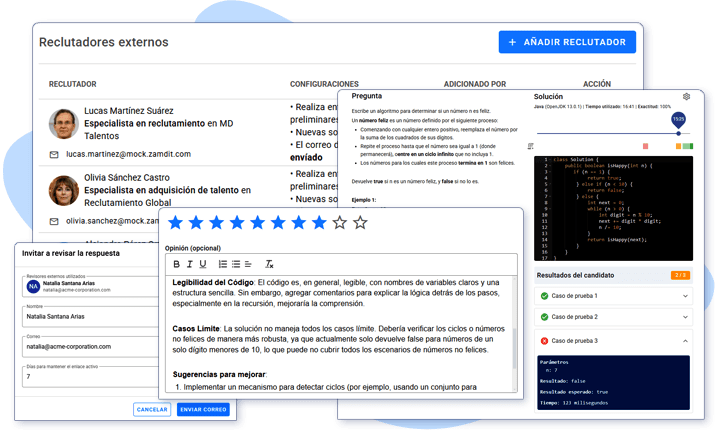
Task: Click the mail icon next to lucas.martinez email
Action: (x=54, y=155)
